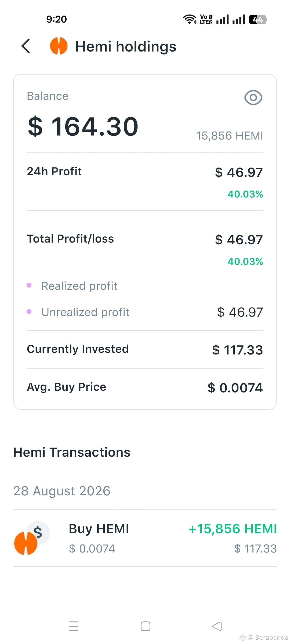The image size is (290, 644).
Task: Tap the 28 August 2026 date header
Action: [x=62, y=491]
